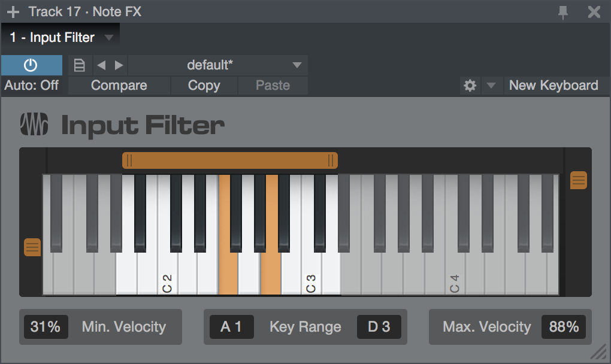Click the Min. Velocity 31% field

(x=46, y=327)
